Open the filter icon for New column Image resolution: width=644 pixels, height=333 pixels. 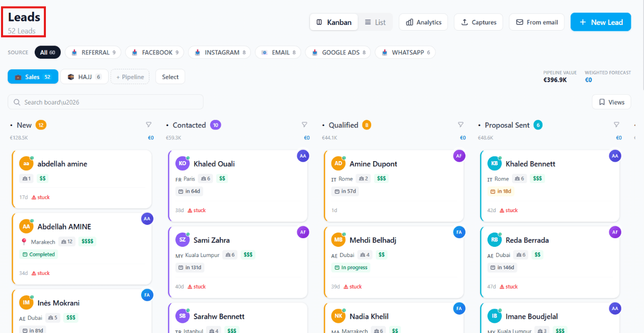pos(148,125)
